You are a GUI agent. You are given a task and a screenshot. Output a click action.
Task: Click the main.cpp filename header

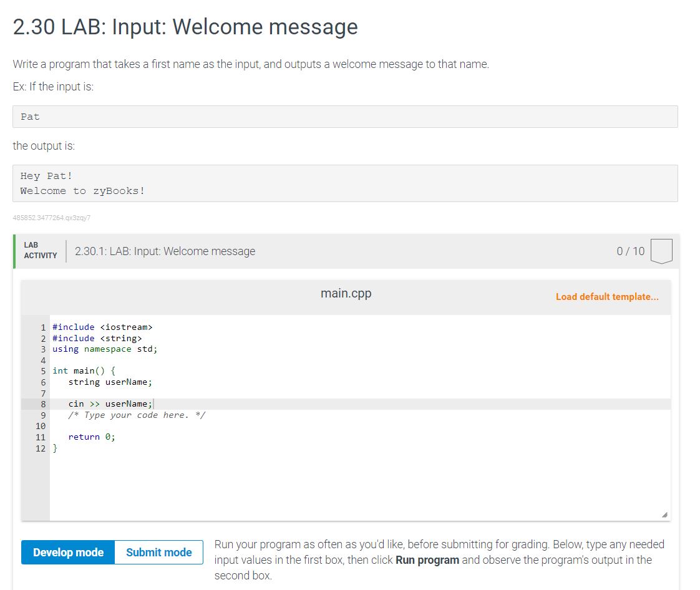(x=346, y=293)
